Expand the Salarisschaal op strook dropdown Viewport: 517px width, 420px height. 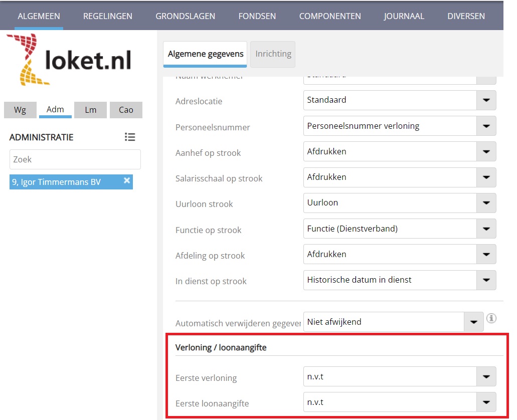tap(485, 177)
